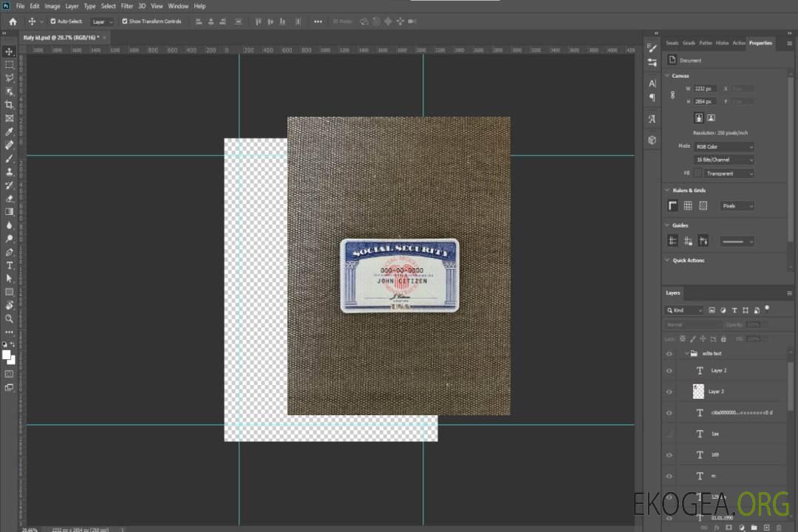The width and height of the screenshot is (798, 532).
Task: Click the foreground/background color swatches
Action: click(9, 358)
